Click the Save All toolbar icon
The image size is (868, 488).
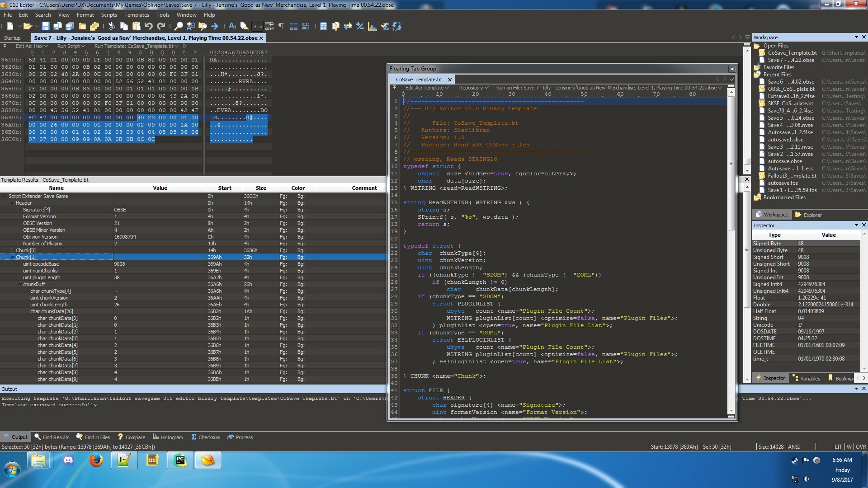click(x=70, y=26)
